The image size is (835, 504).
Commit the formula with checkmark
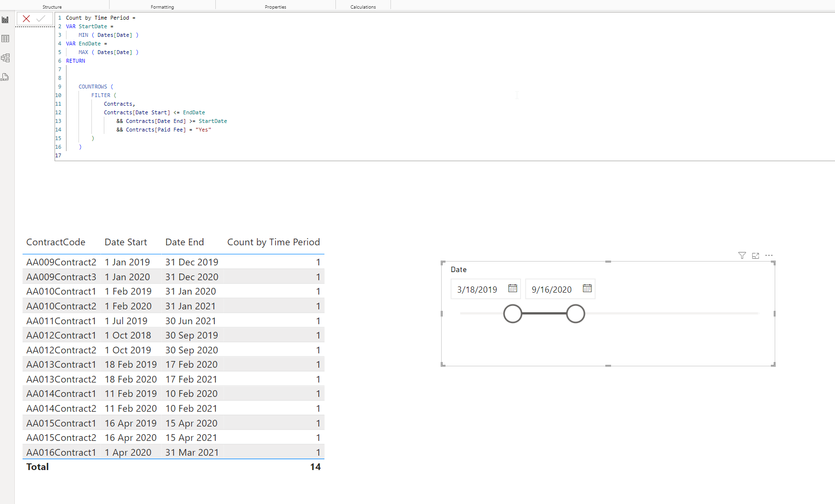[41, 19]
